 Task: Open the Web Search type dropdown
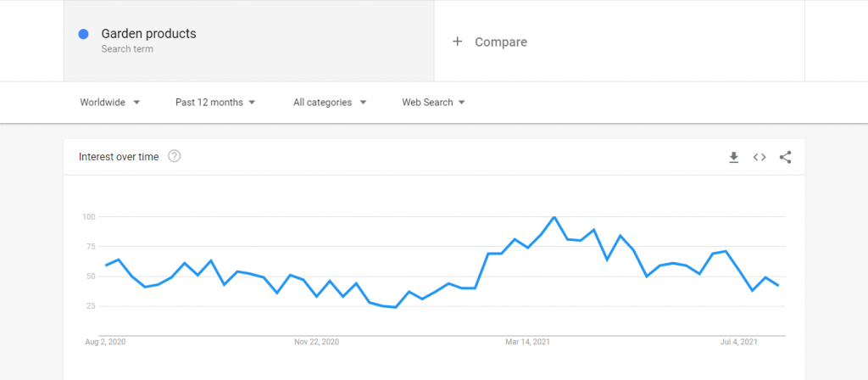click(x=433, y=103)
